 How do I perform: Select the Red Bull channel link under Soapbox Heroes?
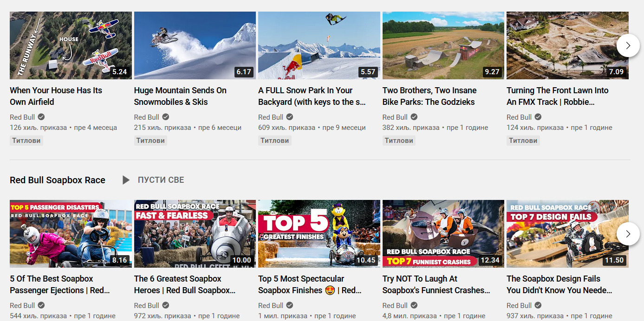tap(146, 305)
